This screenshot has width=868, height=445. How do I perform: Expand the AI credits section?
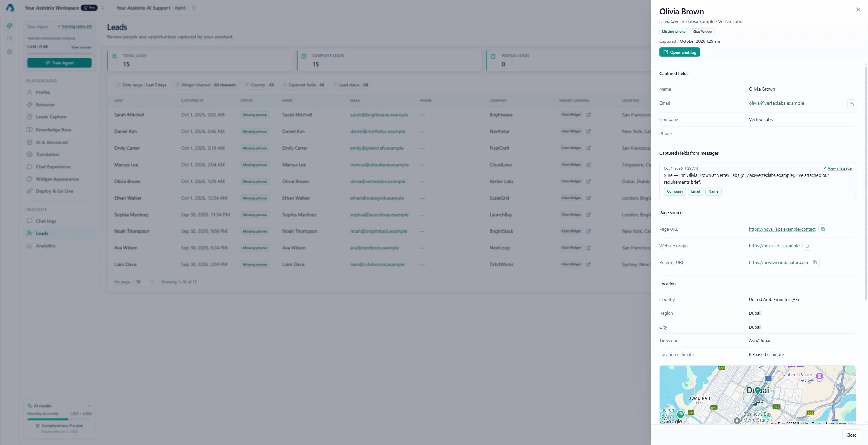[89, 406]
